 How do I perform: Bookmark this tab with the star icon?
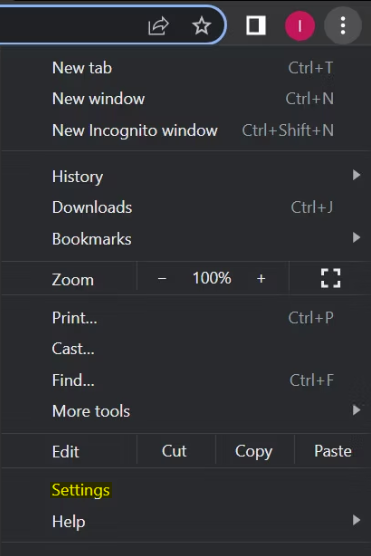click(201, 26)
